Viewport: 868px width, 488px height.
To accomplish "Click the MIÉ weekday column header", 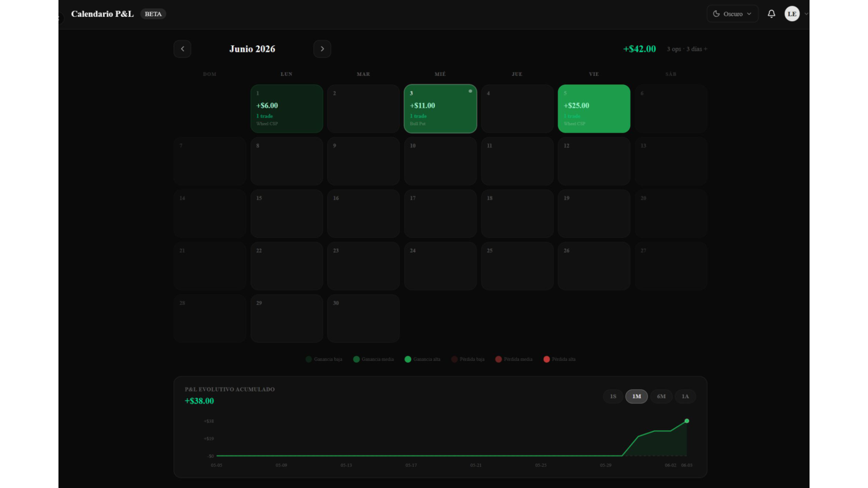I will point(441,74).
